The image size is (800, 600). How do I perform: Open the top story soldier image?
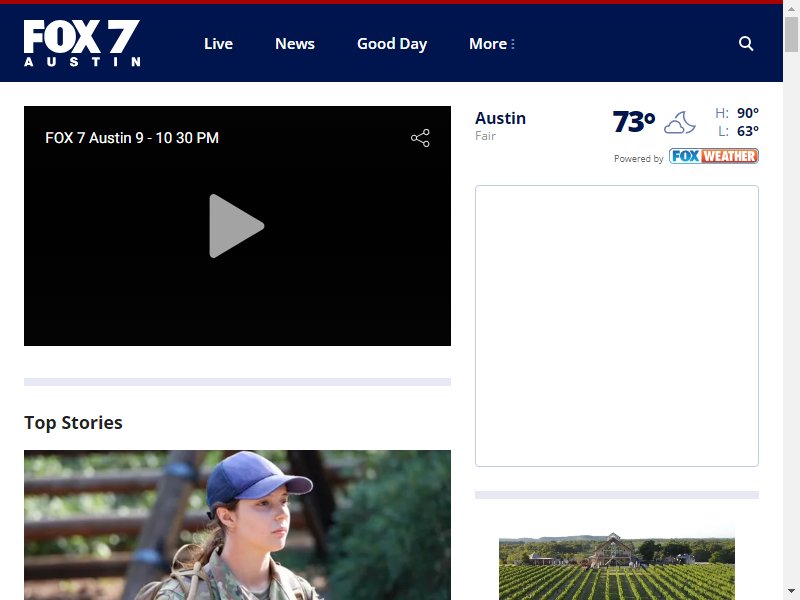(x=237, y=525)
